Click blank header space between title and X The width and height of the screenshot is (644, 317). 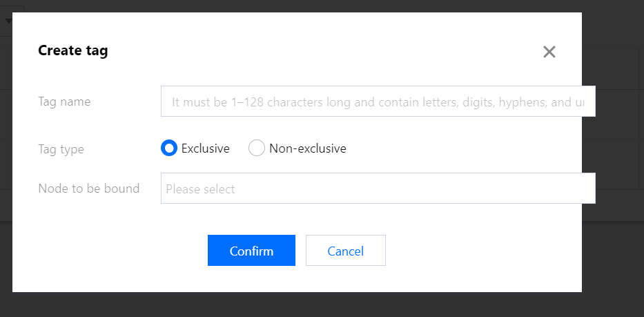(x=324, y=51)
